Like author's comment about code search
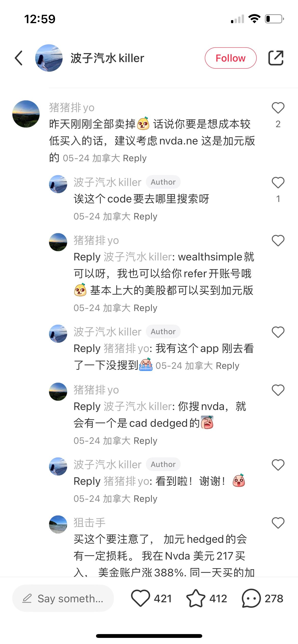The image size is (298, 644). tap(278, 182)
